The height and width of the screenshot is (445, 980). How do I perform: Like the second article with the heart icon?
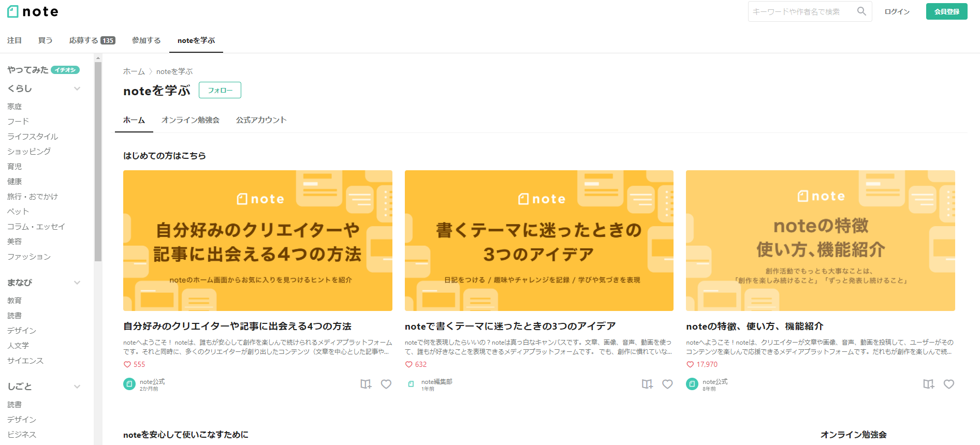click(667, 384)
